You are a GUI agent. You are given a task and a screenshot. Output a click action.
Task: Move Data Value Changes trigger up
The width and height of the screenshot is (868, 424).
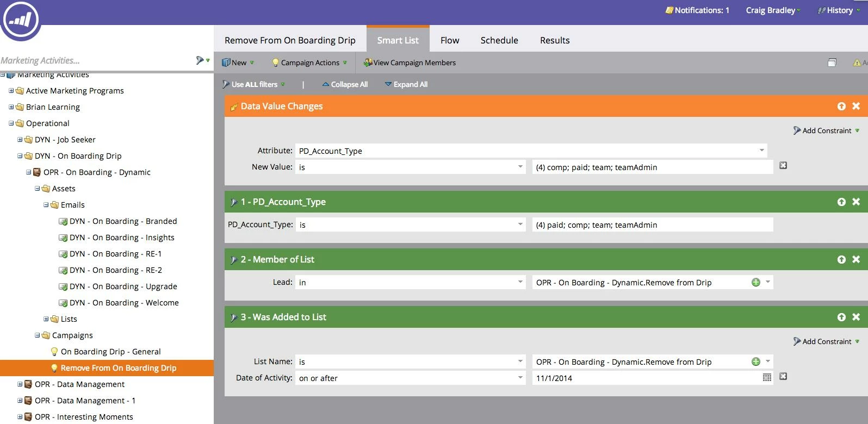click(841, 106)
